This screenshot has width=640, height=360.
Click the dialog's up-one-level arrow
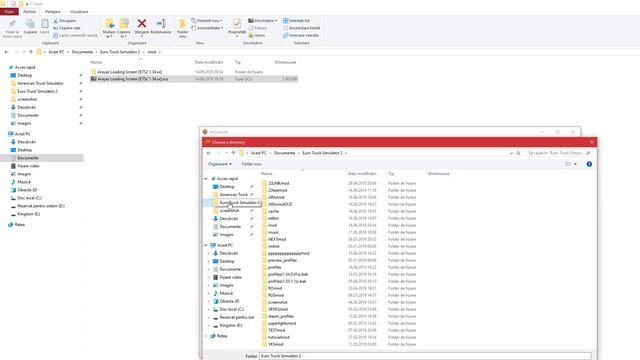[233, 153]
